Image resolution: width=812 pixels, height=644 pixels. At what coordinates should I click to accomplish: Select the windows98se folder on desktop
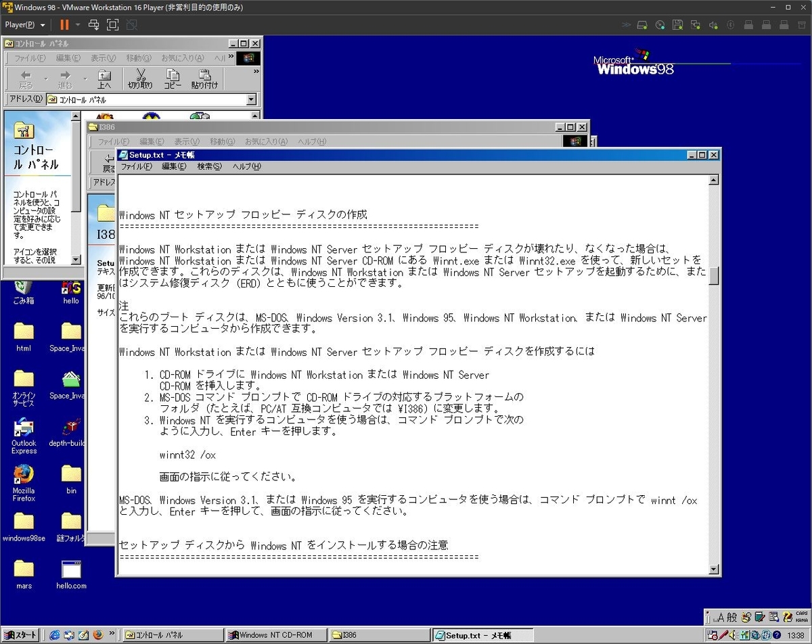tap(23, 527)
